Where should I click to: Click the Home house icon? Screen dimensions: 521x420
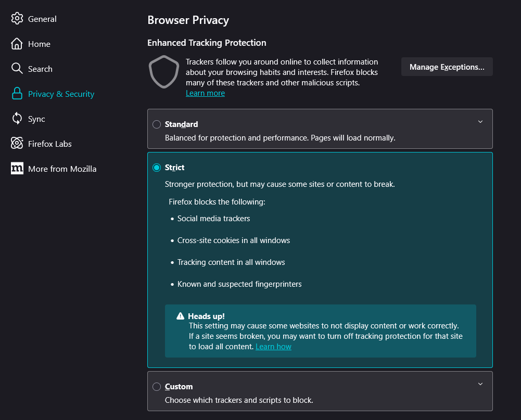pos(17,44)
